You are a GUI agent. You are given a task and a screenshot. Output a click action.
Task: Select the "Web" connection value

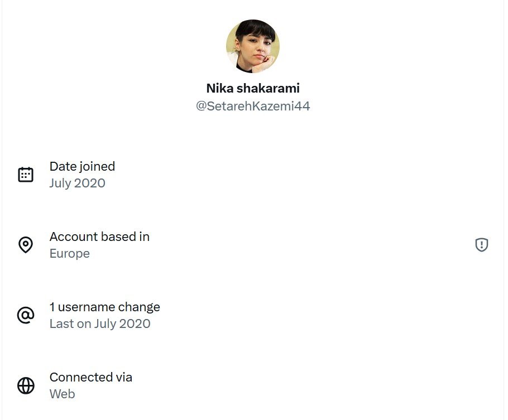click(62, 394)
